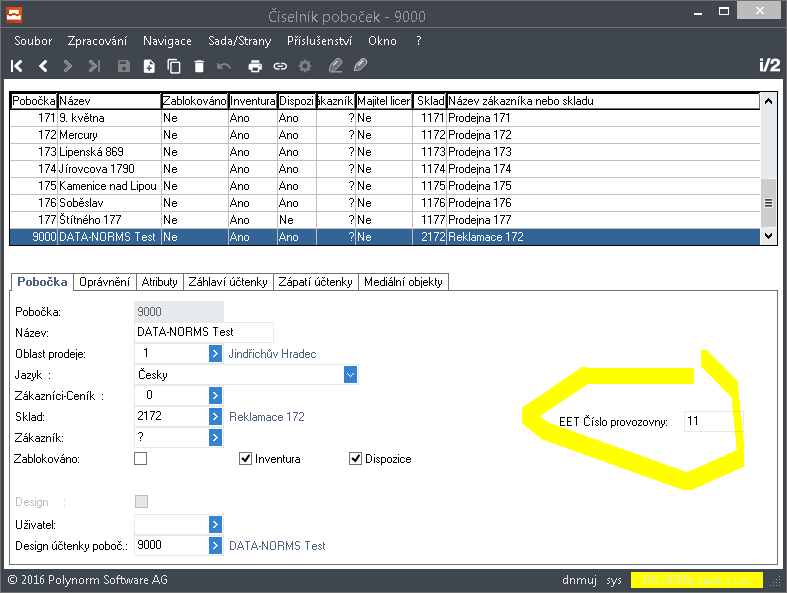Switch to the Záhlaví účtenky tab
This screenshot has height=593, width=787.
[x=228, y=282]
